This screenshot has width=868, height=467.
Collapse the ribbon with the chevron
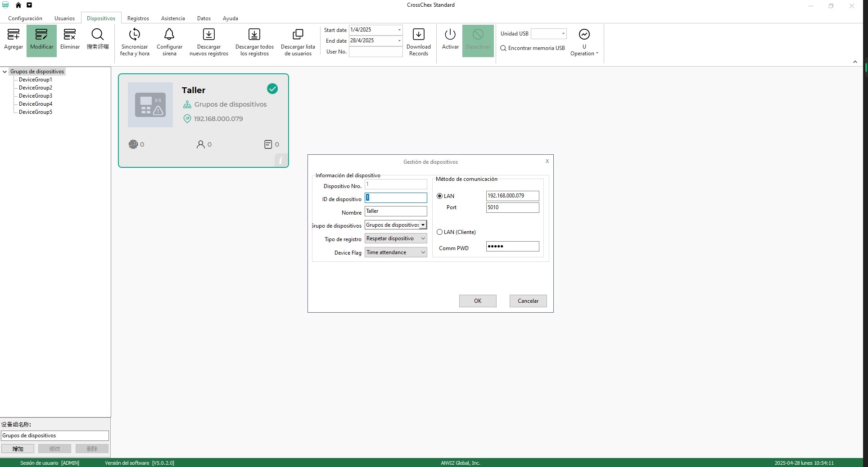(x=855, y=62)
